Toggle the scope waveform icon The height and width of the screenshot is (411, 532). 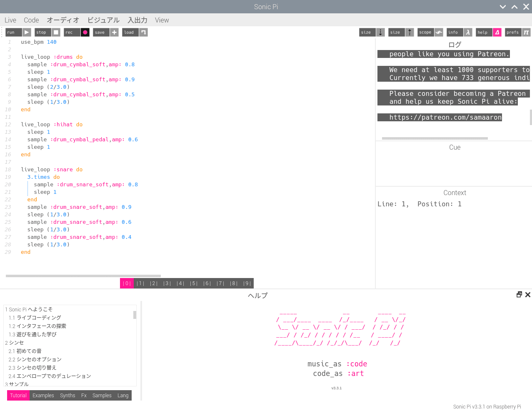click(439, 33)
